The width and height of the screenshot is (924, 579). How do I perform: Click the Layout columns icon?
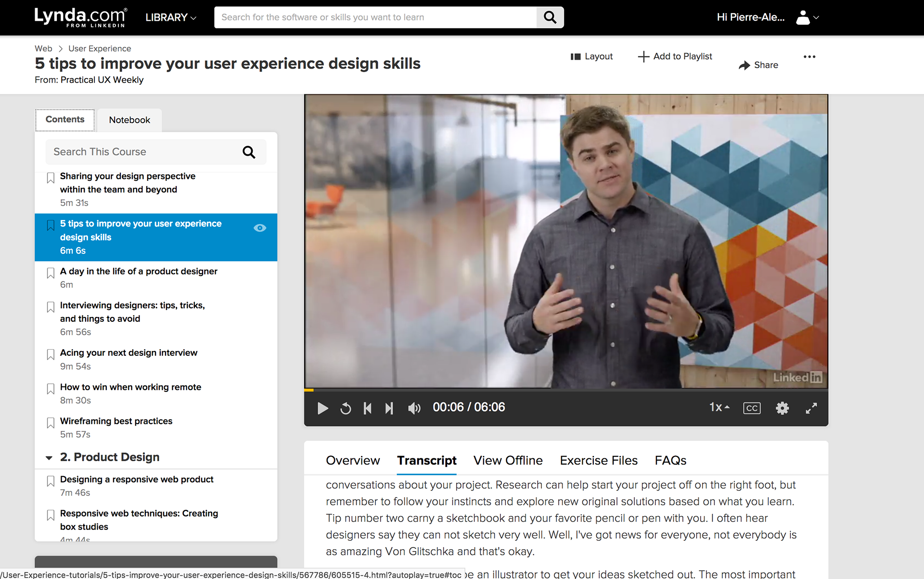coord(576,57)
